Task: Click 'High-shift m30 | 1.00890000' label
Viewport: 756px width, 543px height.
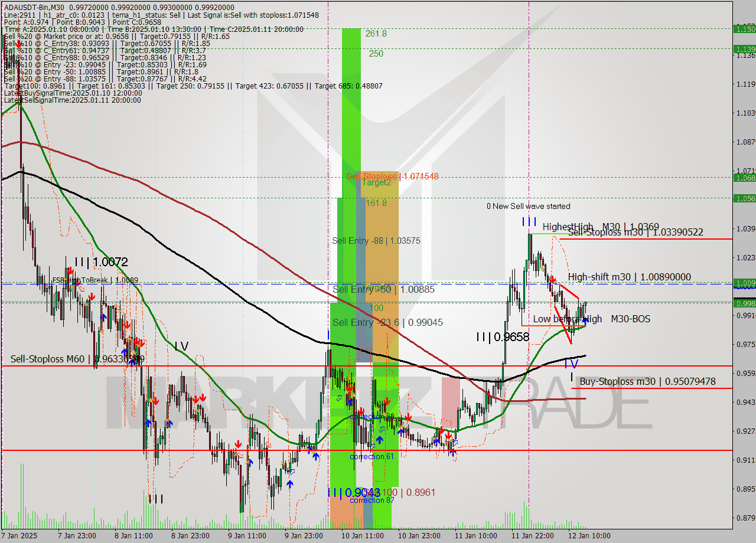Action: click(x=630, y=277)
